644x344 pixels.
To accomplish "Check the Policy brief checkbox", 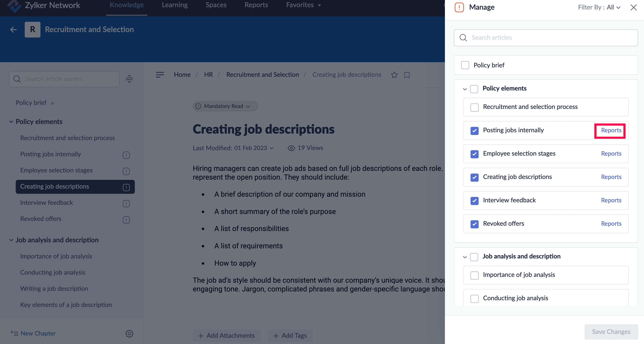I will [x=465, y=65].
